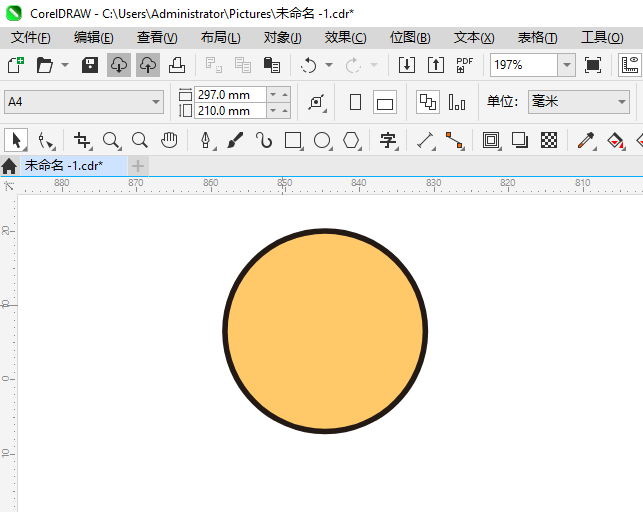Select the Artistic Media brush tool
Image resolution: width=643 pixels, height=512 pixels.
[235, 140]
